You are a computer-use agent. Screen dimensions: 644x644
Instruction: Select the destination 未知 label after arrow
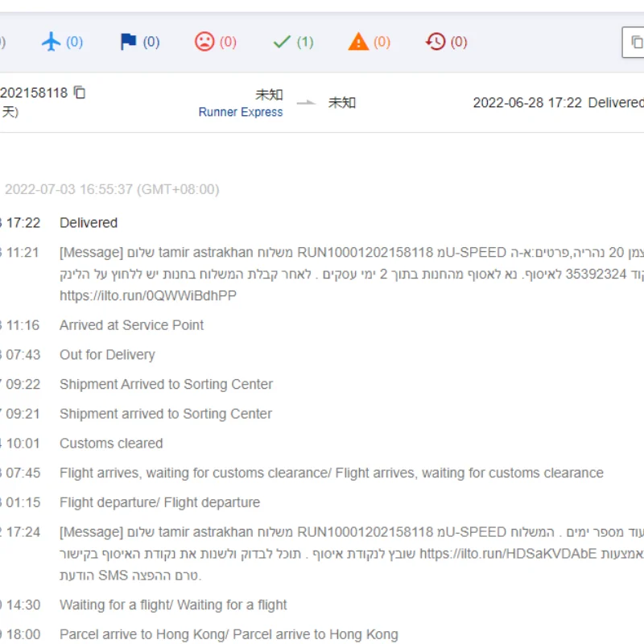coord(341,102)
